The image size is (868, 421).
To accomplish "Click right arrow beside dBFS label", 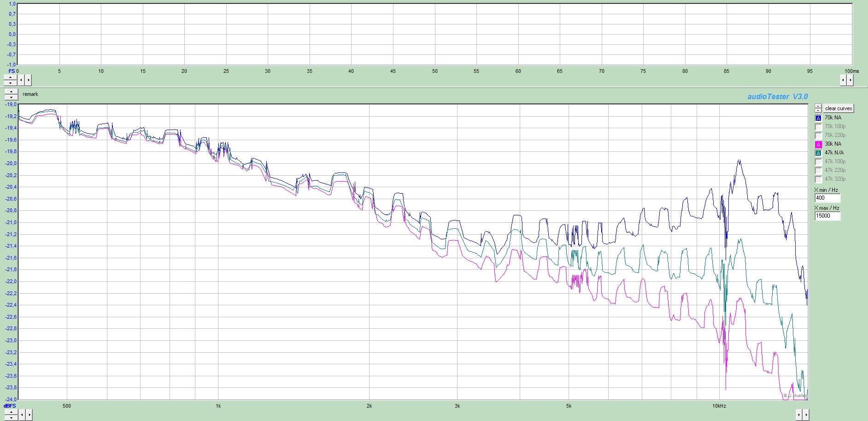I will [29, 415].
